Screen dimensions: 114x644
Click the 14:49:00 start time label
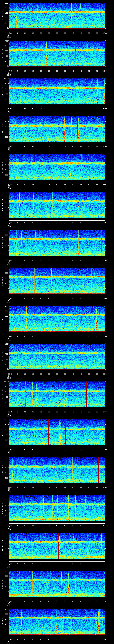click(9, 147)
